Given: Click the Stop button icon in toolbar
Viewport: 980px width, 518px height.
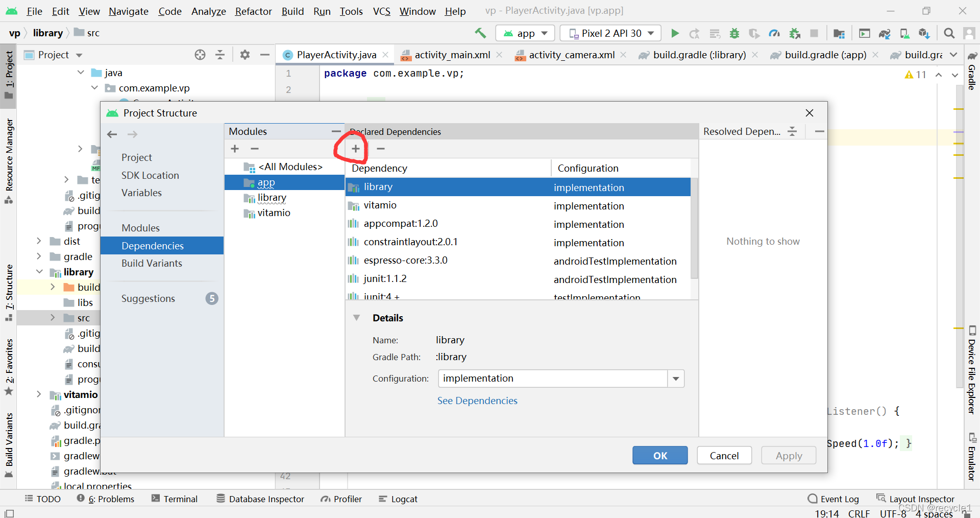Looking at the screenshot, I should 814,33.
